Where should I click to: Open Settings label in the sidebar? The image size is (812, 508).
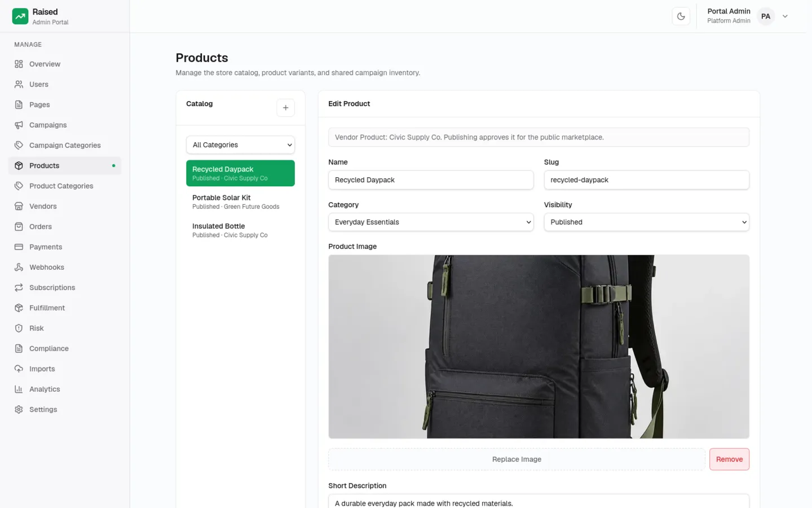click(43, 409)
